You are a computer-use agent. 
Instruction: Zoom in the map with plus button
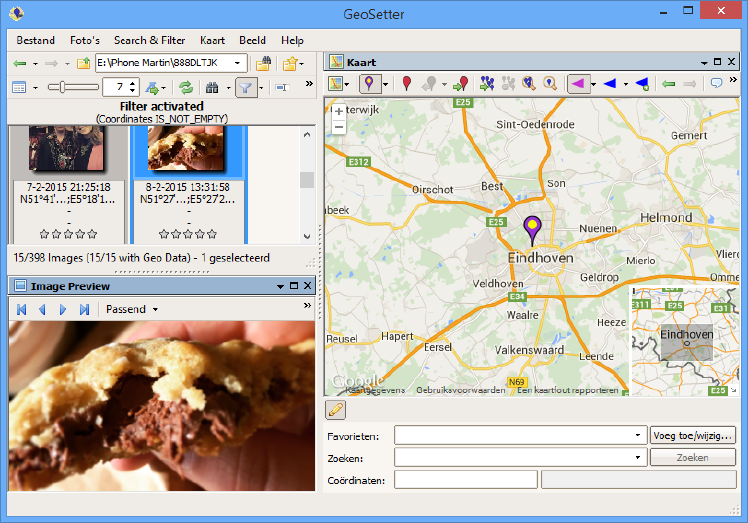click(x=339, y=112)
